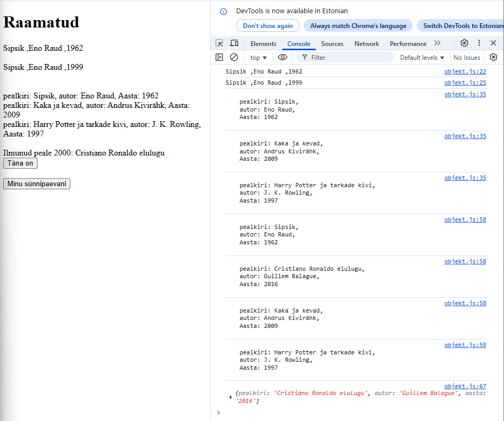Open the objekt.js:22 source link

tap(465, 71)
